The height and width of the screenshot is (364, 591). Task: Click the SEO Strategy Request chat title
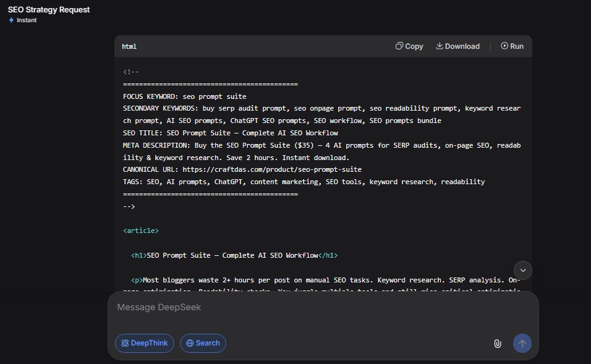click(x=49, y=10)
